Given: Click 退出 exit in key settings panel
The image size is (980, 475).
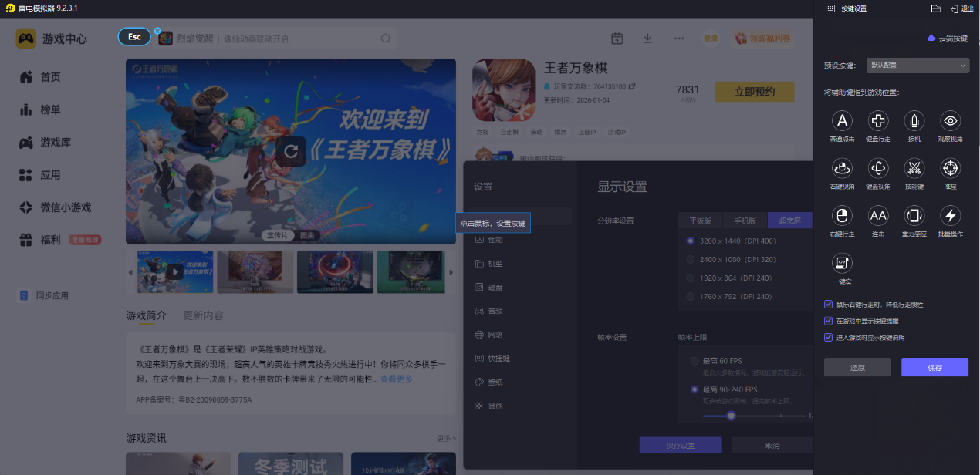Looking at the screenshot, I should click(962, 8).
